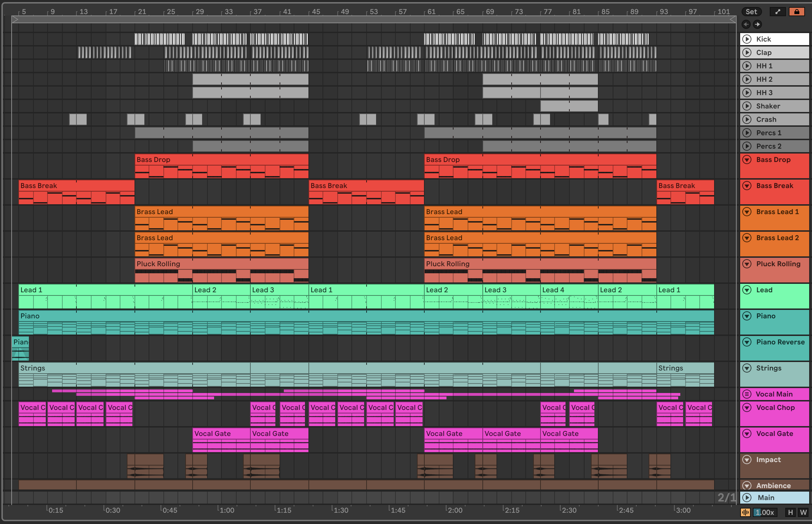Unfold the Clap track arrow
This screenshot has width=812, height=524.
[747, 52]
